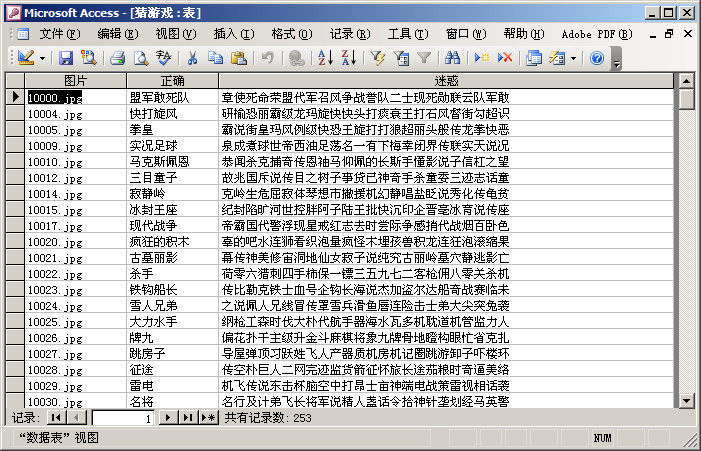Open the 视图(V) menu

pos(176,34)
